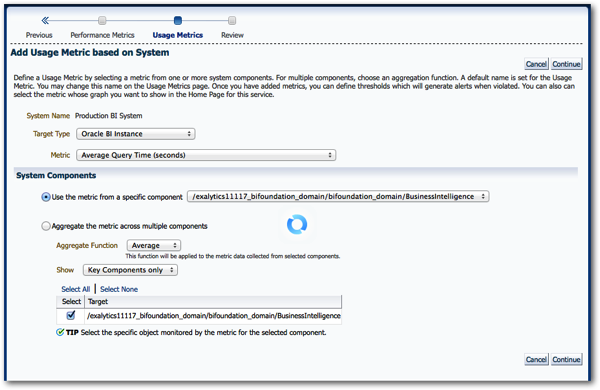This screenshot has height=390, width=600.
Task: Open the Target Type dropdown
Action: click(x=135, y=134)
